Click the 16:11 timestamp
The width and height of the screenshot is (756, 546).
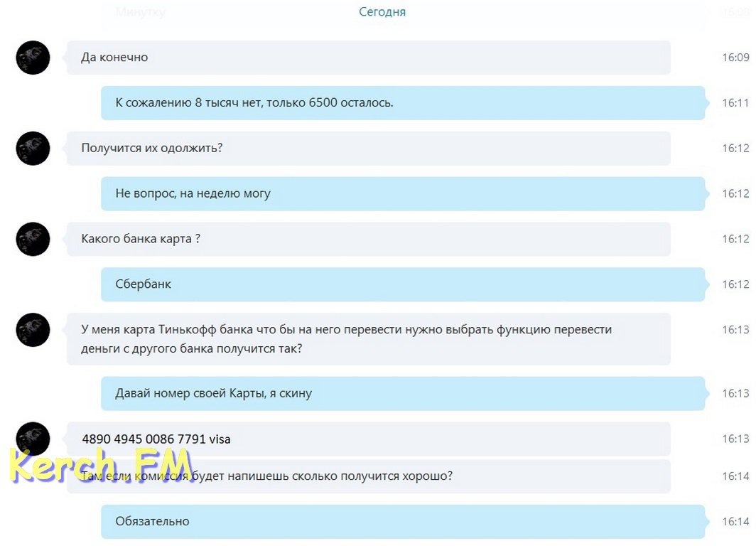735,103
